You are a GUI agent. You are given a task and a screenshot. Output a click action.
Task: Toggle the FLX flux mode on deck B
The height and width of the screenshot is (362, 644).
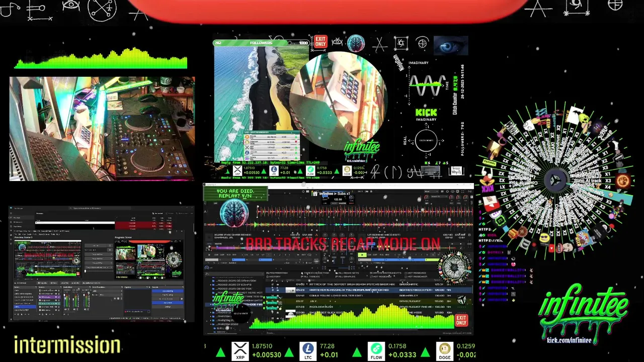381,255
